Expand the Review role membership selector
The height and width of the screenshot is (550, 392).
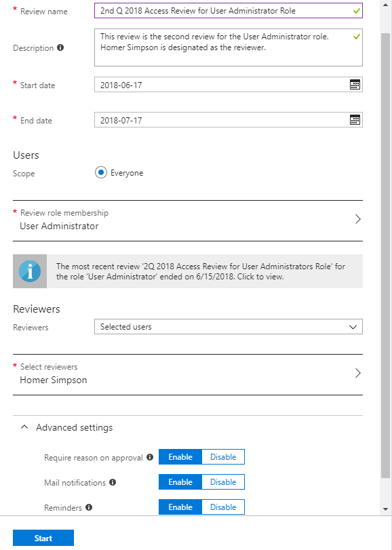358,218
